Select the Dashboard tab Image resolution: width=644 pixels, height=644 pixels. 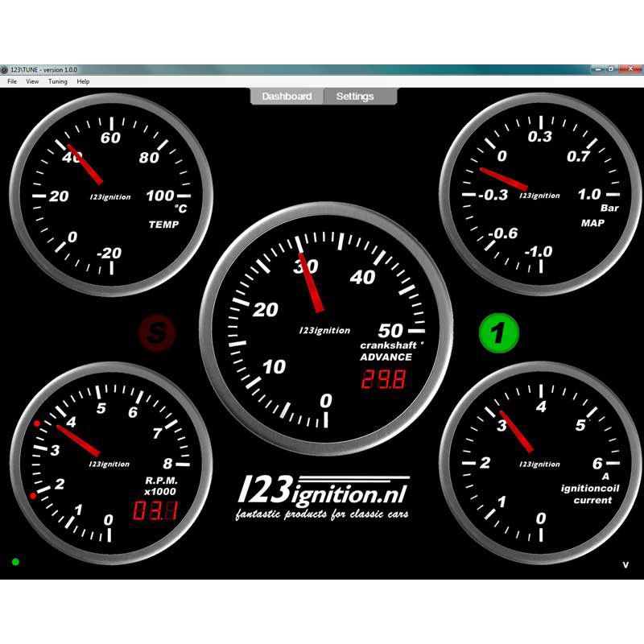tap(287, 96)
